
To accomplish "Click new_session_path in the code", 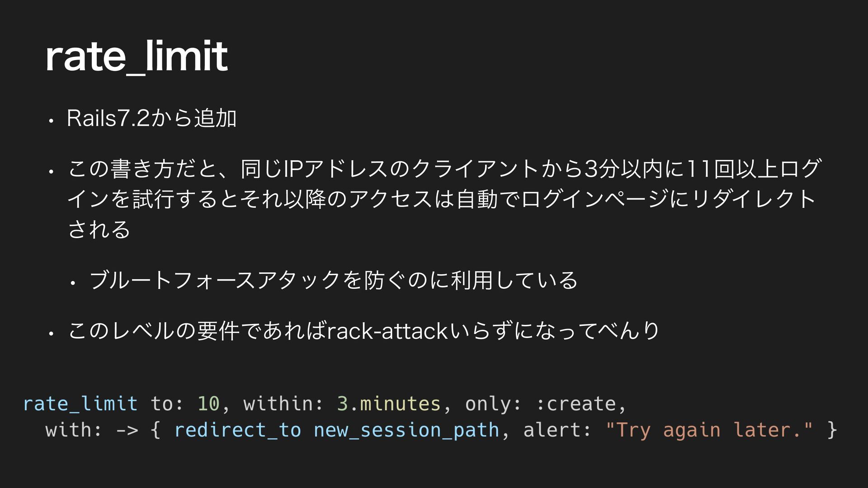I will 406,430.
